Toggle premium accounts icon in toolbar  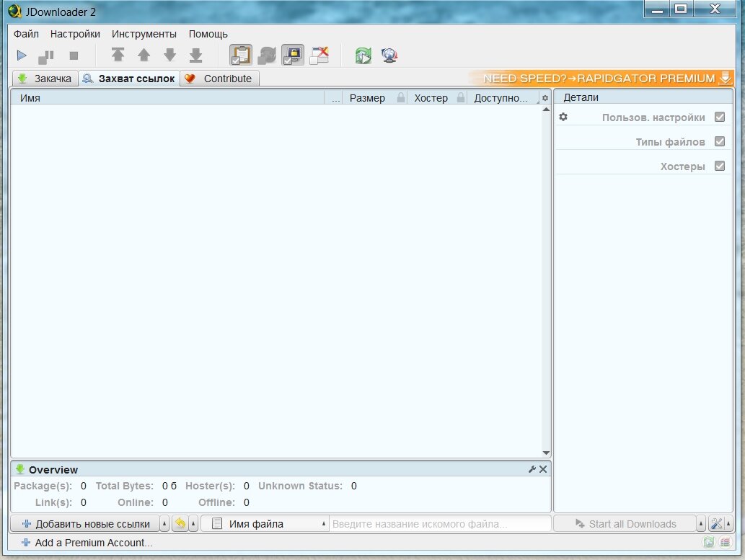(293, 55)
